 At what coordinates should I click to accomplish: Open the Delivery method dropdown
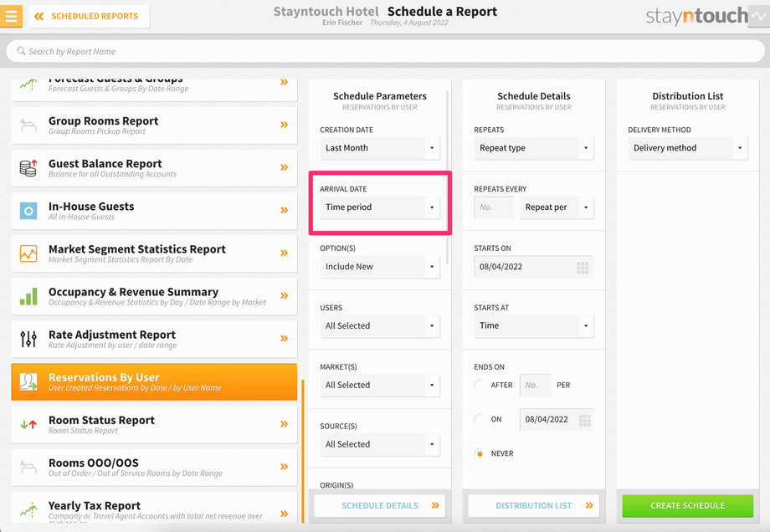point(687,148)
